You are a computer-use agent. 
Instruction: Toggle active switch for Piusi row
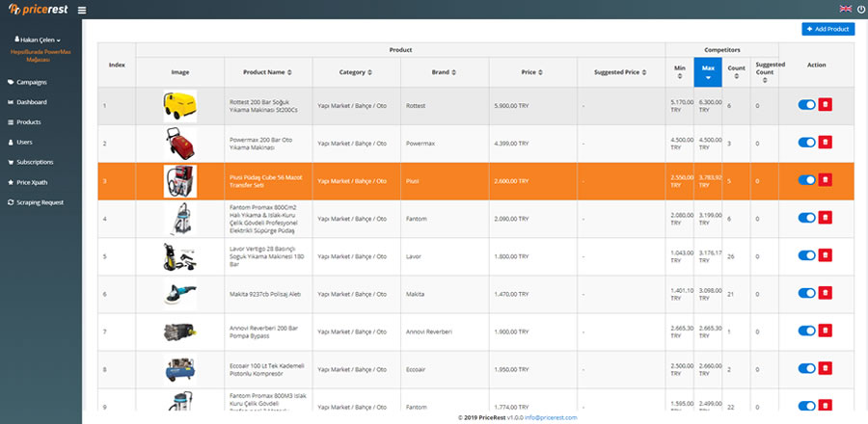pyautogui.click(x=806, y=179)
